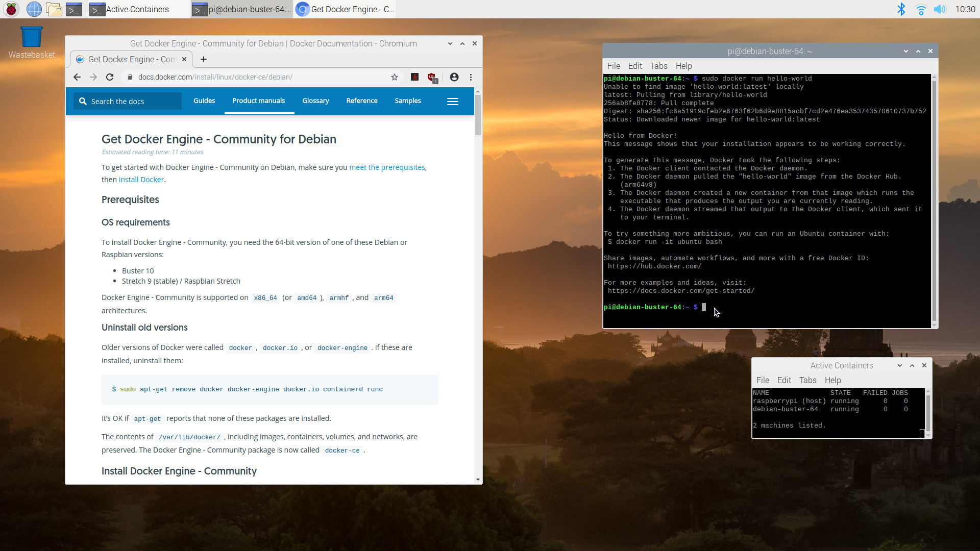The width and height of the screenshot is (980, 551).
Task: Click the Chromium window menu chevron
Action: (450, 43)
